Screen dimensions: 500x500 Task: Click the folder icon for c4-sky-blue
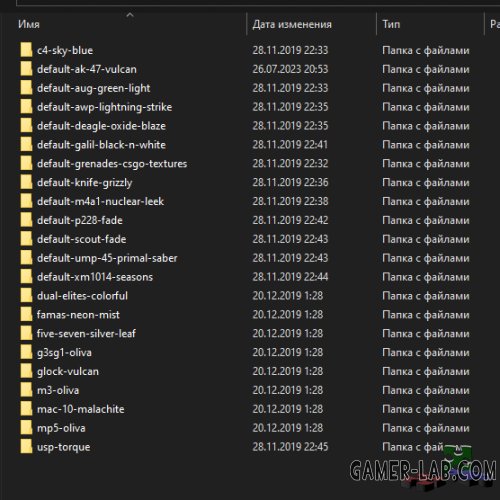tap(26, 50)
